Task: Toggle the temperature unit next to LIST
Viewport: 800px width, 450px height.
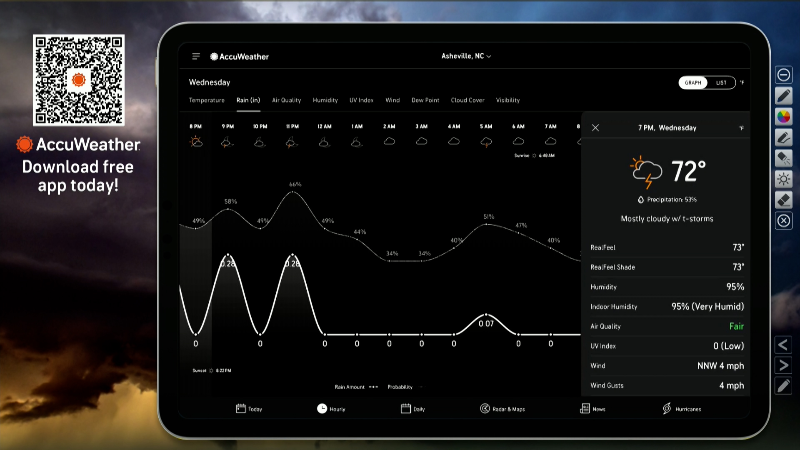Action: coord(742,82)
